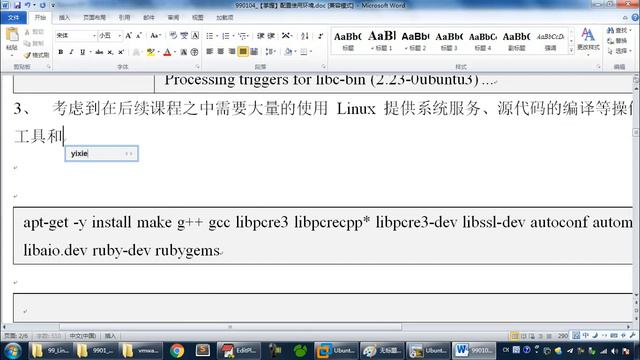The image size is (640, 360).
Task: Click the paragraph shading fill color
Action: click(x=288, y=51)
